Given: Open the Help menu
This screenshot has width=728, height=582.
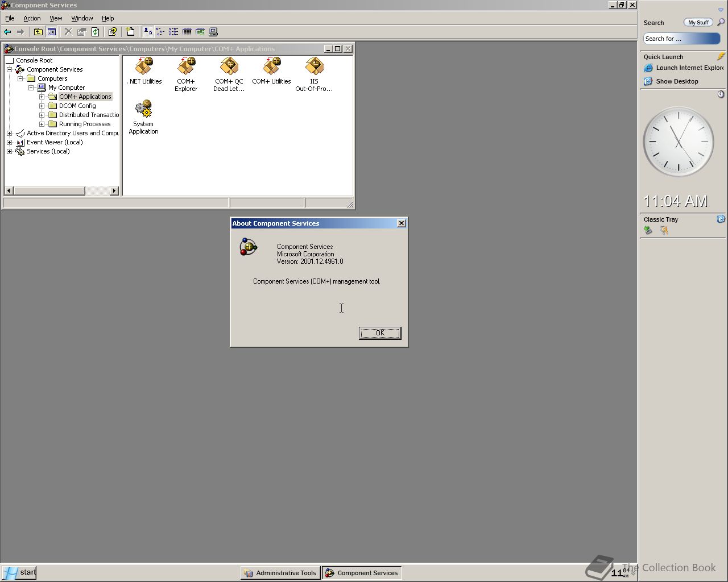Looking at the screenshot, I should [x=108, y=18].
